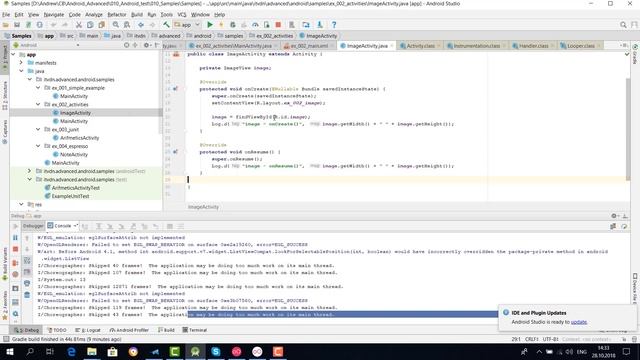Open Skype from the Windows taskbar

tap(216, 351)
